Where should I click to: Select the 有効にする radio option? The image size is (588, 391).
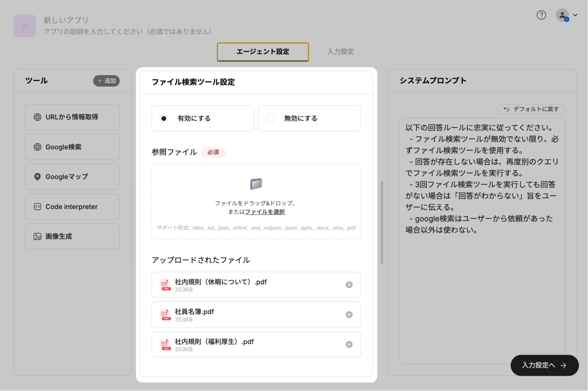(x=164, y=118)
